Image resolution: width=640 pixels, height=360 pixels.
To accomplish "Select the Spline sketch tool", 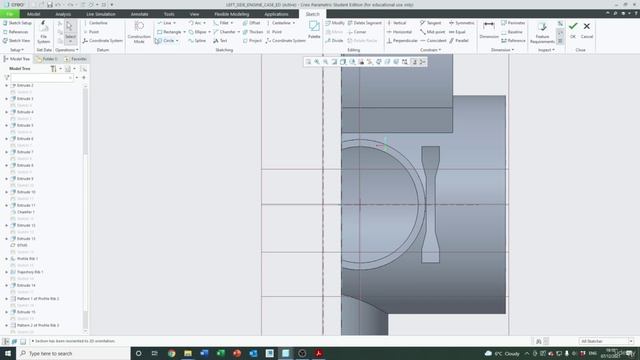I will tap(197, 41).
